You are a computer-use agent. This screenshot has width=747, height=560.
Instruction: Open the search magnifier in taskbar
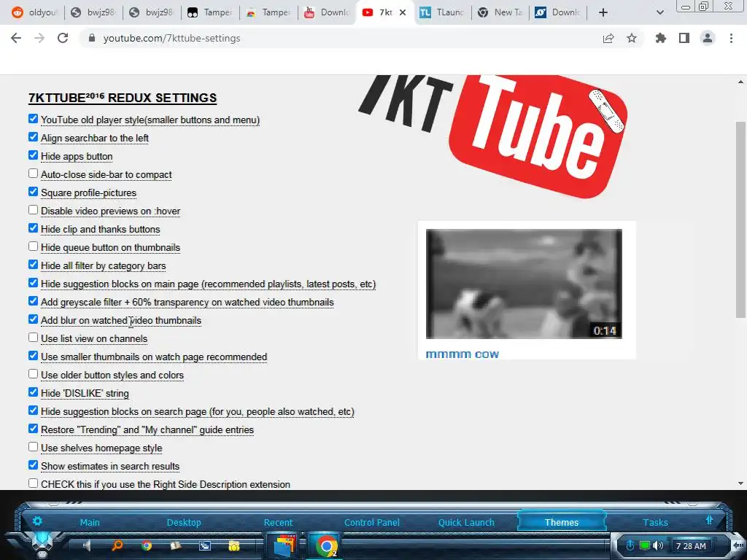[117, 545]
